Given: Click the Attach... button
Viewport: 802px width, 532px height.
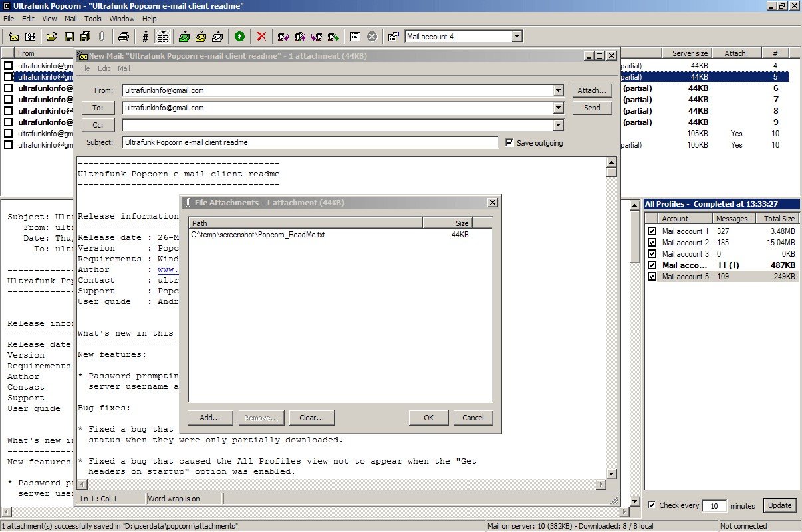Looking at the screenshot, I should (592, 90).
